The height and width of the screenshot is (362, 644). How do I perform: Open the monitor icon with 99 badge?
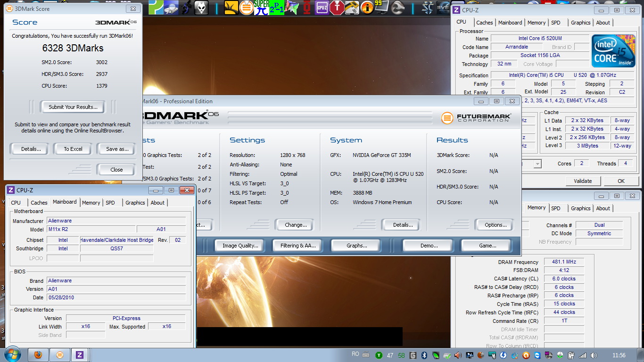(x=382, y=8)
